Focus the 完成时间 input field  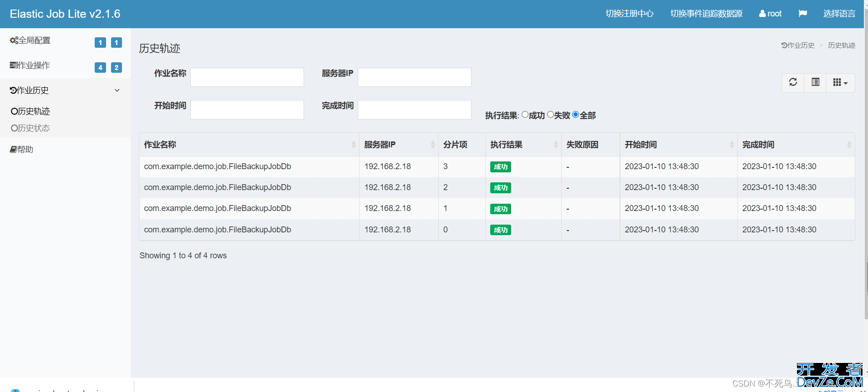click(x=415, y=110)
